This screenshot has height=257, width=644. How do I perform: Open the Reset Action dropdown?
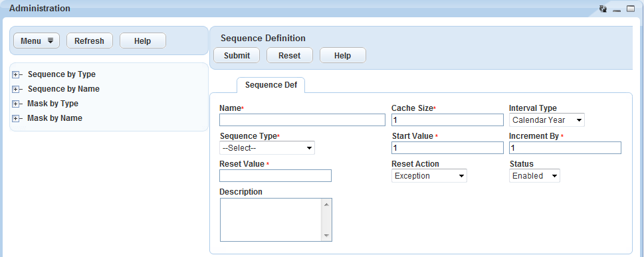pyautogui.click(x=429, y=176)
